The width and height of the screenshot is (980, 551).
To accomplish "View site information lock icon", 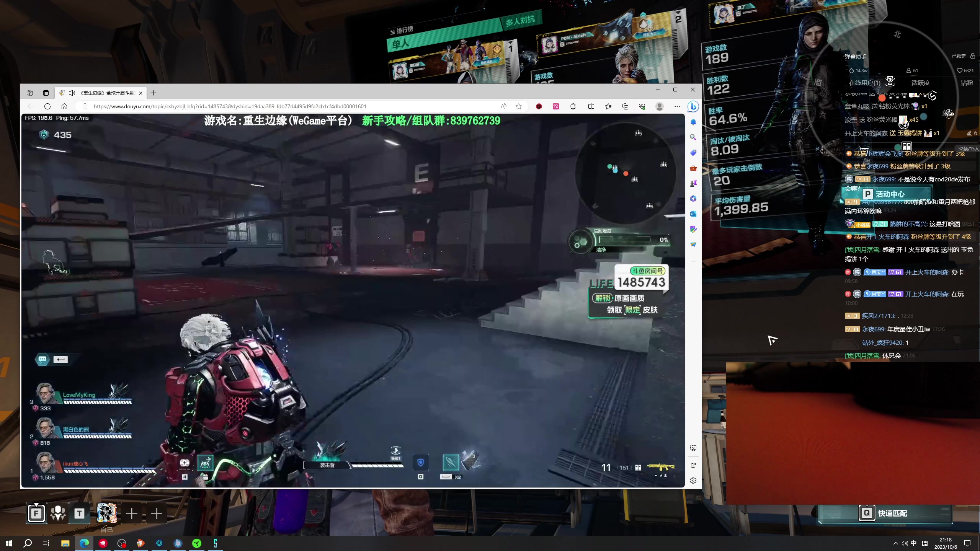I will tap(85, 106).
